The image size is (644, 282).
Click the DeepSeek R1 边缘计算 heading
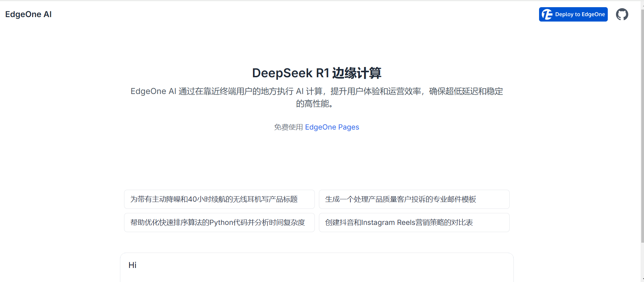317,73
